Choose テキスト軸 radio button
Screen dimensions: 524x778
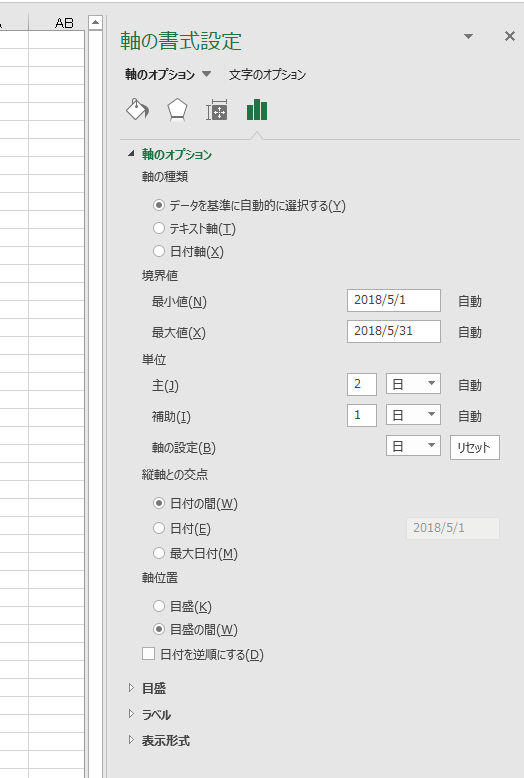click(159, 228)
